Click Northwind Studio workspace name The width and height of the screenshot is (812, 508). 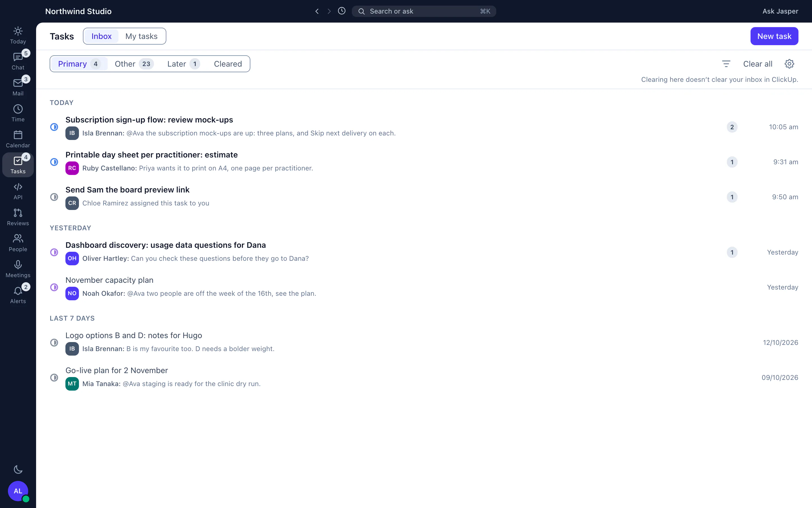tap(78, 11)
